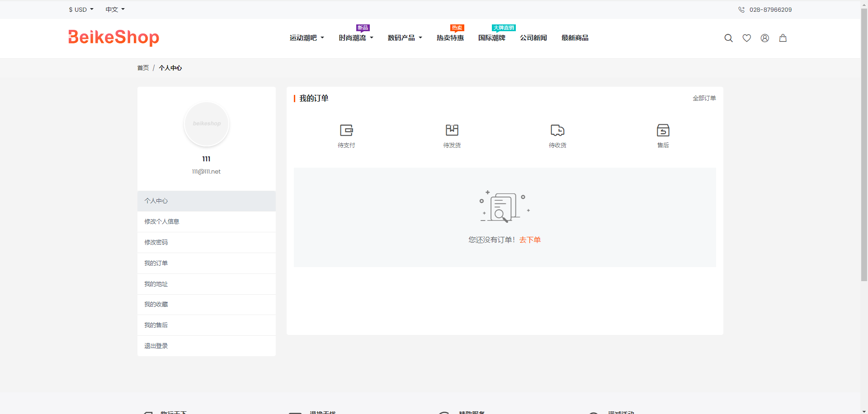
Task: Open the 热卖特惠 menu item
Action: 450,38
